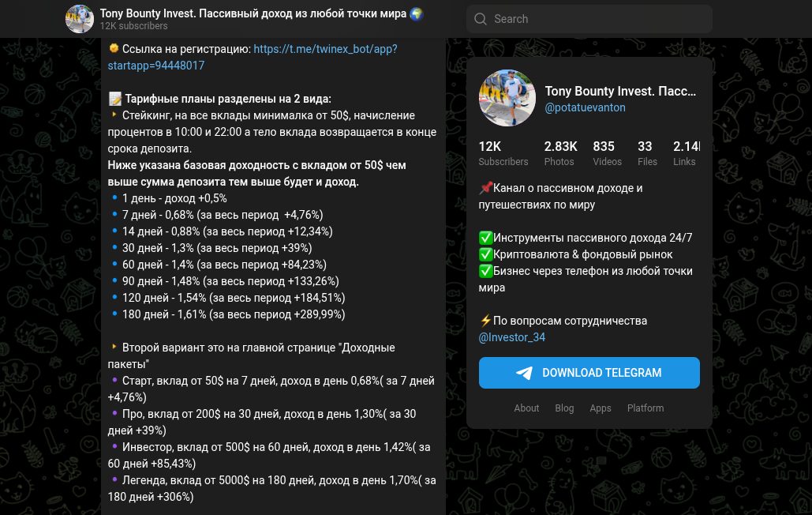Open the @potatuevanton username link

(585, 107)
